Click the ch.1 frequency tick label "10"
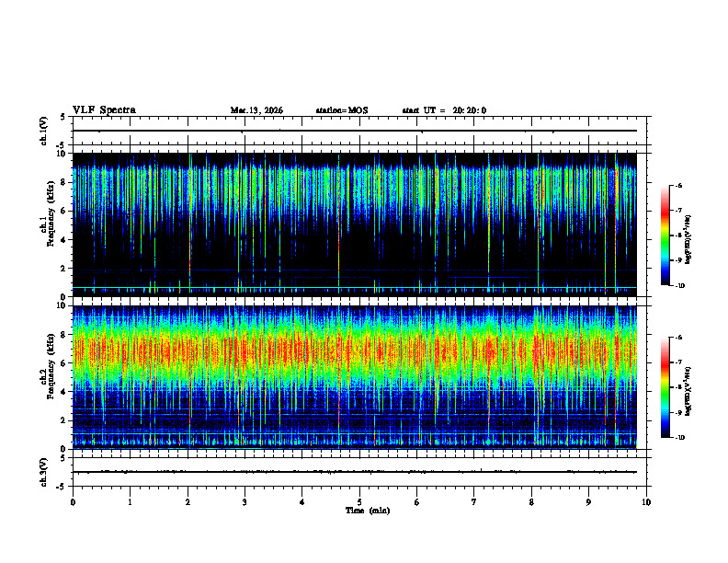This screenshot has height=563, width=728. pos(63,154)
